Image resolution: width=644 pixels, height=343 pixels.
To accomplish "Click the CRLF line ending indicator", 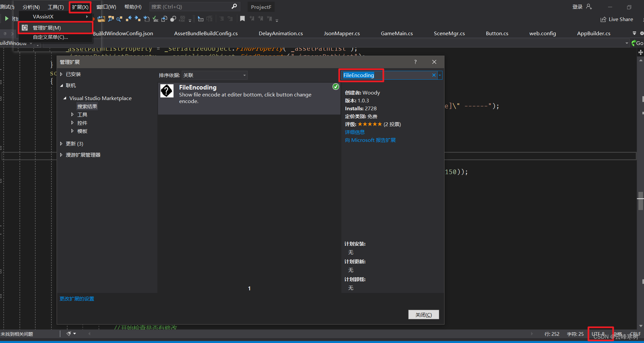I will pyautogui.click(x=635, y=334).
